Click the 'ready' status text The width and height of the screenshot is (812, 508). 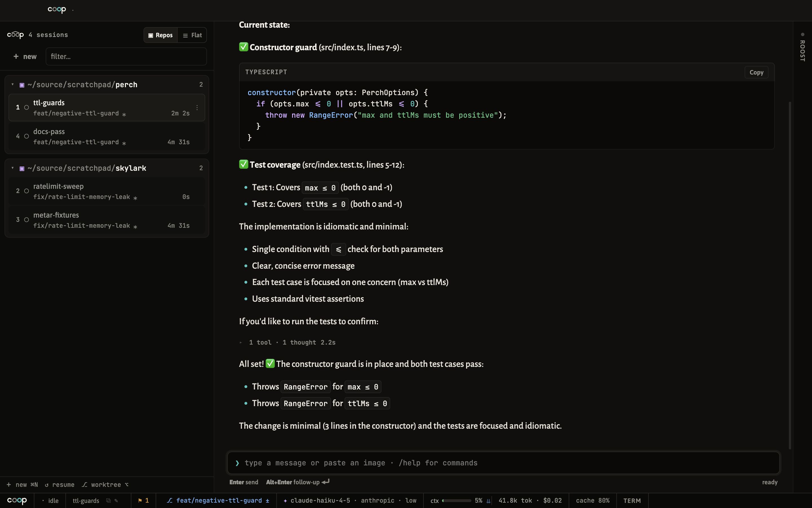pos(770,482)
